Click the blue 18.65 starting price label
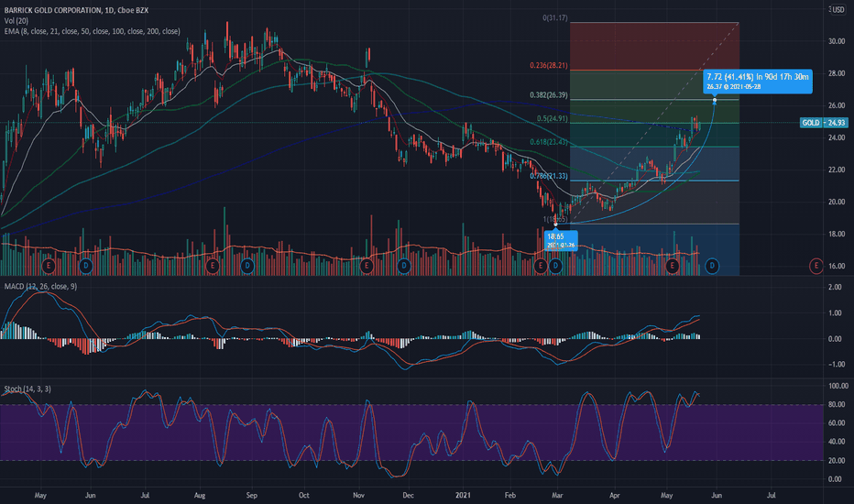Image resolution: width=854 pixels, height=504 pixels. (x=561, y=240)
